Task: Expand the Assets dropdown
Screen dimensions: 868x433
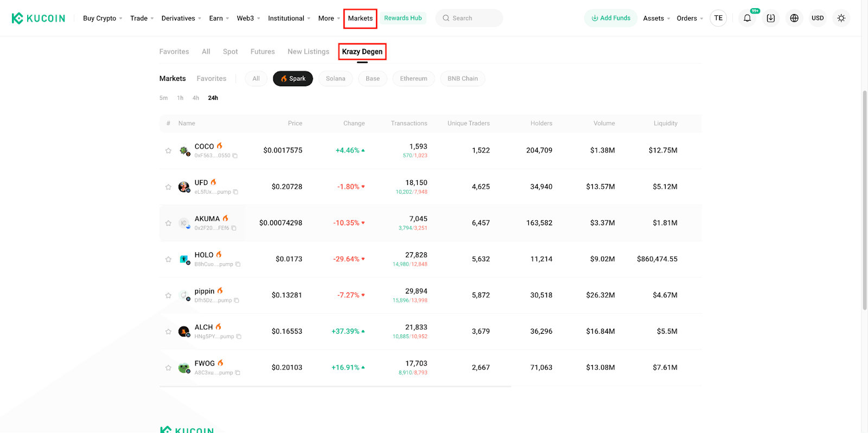Action: pos(656,18)
